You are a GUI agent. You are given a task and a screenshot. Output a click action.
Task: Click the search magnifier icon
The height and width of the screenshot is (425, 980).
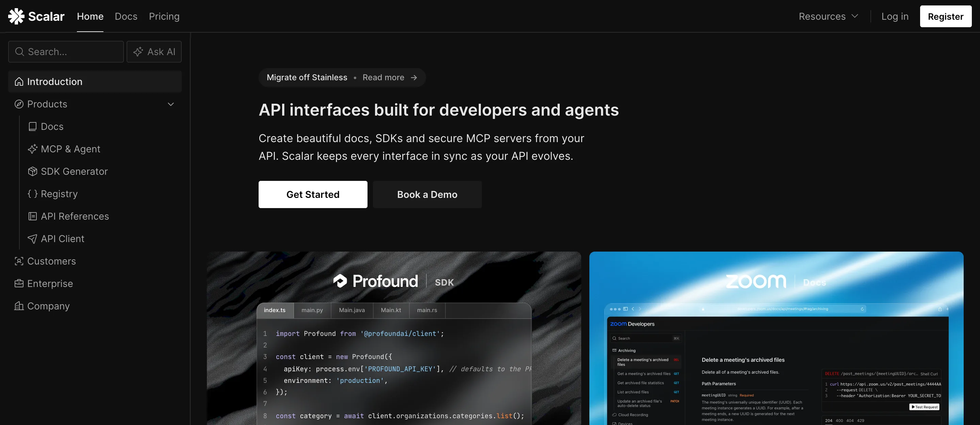pyautogui.click(x=20, y=52)
